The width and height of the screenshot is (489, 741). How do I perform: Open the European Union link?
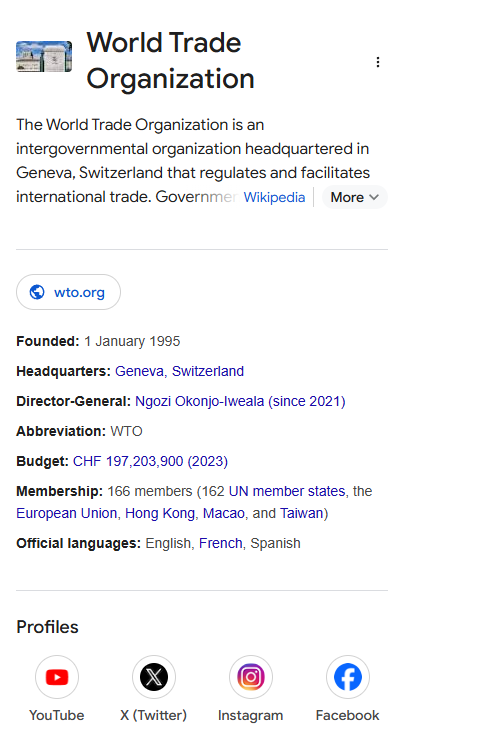pos(67,513)
